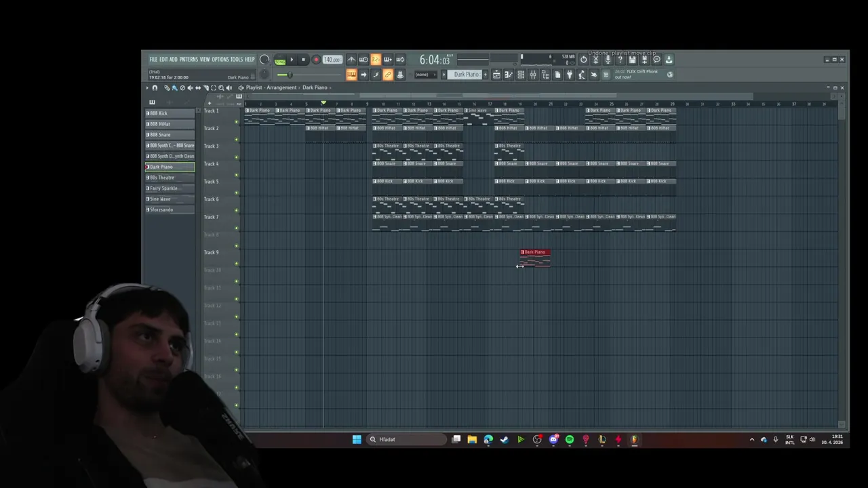Toggle the countdown before recording button
The width and height of the screenshot is (868, 488).
coord(376,60)
